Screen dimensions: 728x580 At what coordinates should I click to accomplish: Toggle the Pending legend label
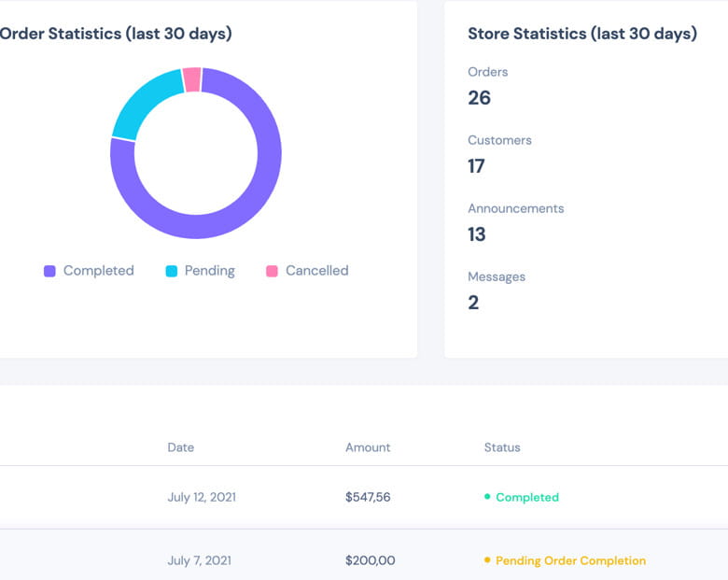click(209, 271)
